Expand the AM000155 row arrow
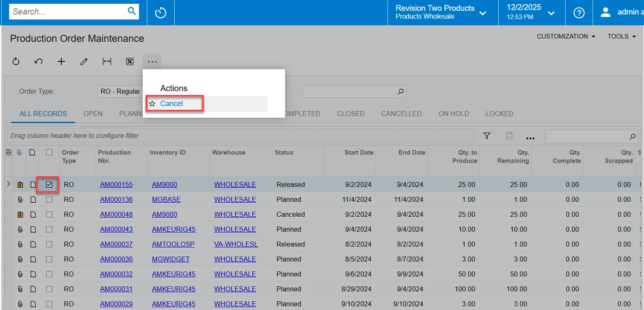Viewport: 644px width, 310px height. click(9, 184)
